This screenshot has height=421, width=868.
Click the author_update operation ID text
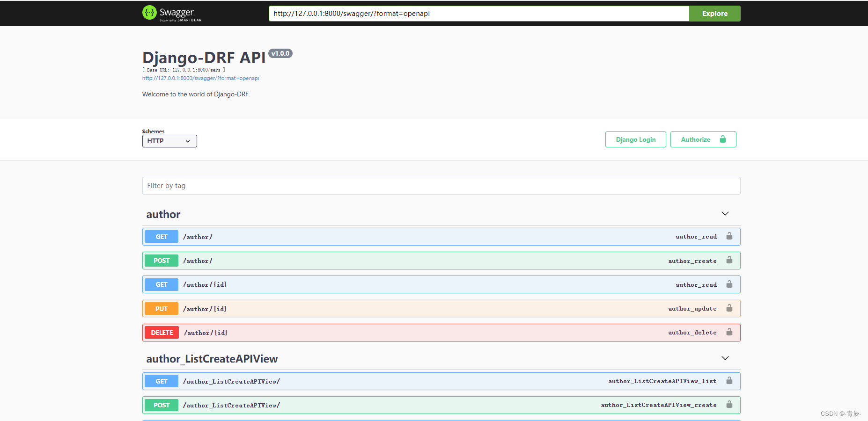692,309
